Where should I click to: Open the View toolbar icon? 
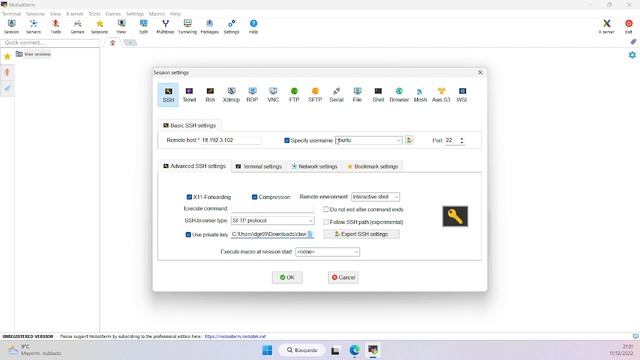(121, 27)
